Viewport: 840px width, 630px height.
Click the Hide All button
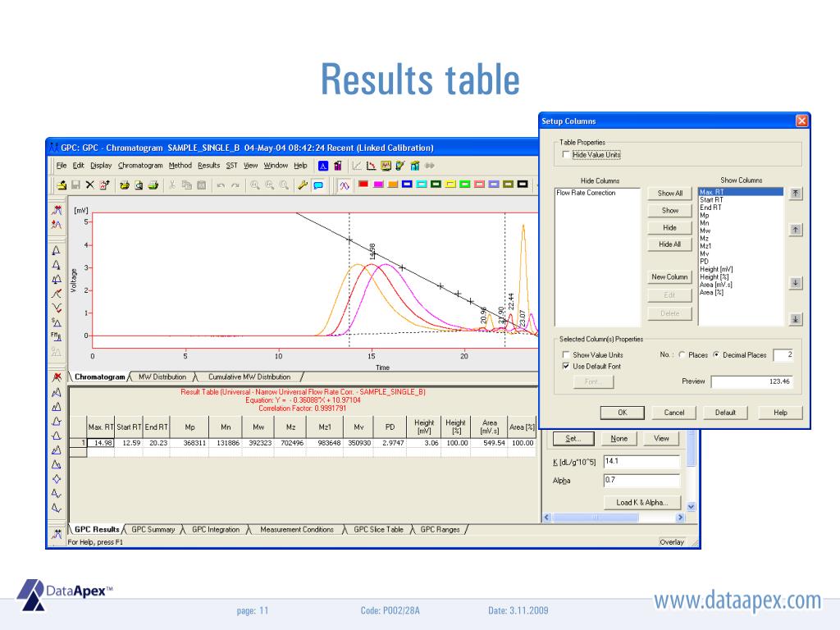point(669,244)
